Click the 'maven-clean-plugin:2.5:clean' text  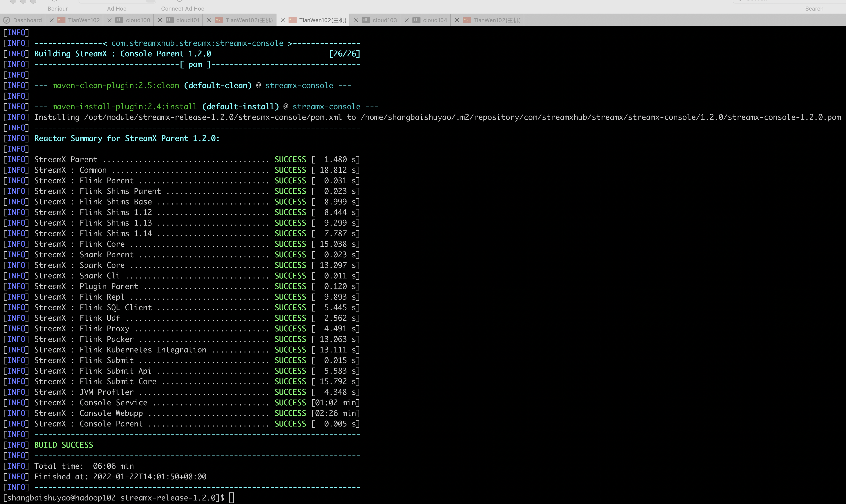tap(116, 86)
